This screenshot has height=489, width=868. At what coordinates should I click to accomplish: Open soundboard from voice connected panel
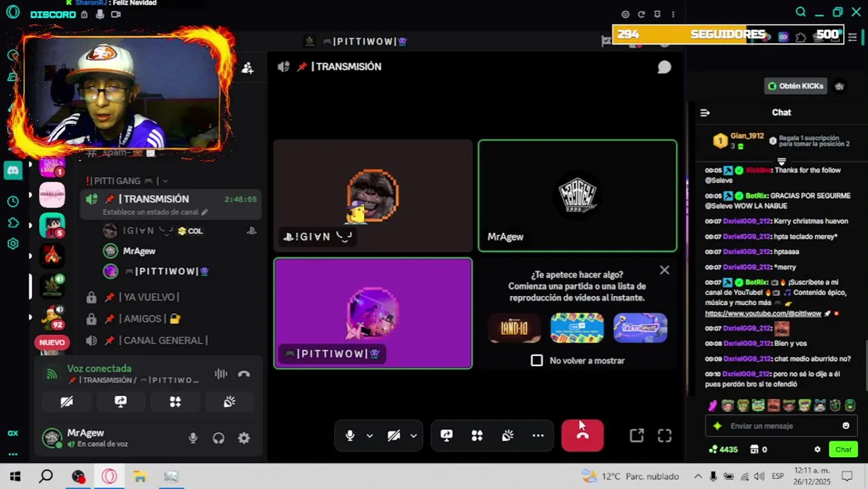point(230,402)
